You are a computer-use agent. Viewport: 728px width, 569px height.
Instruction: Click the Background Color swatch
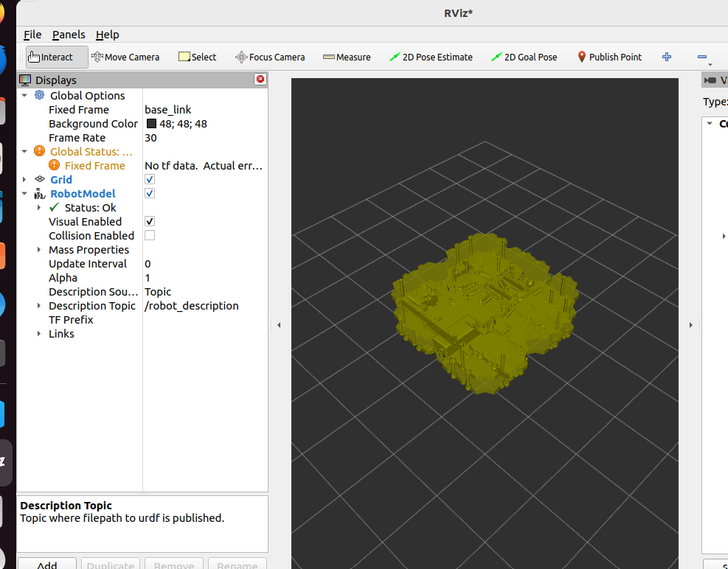[x=151, y=123]
